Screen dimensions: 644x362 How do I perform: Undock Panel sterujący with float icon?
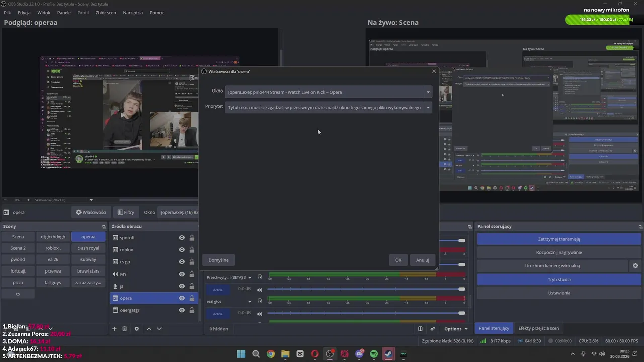[x=640, y=227]
